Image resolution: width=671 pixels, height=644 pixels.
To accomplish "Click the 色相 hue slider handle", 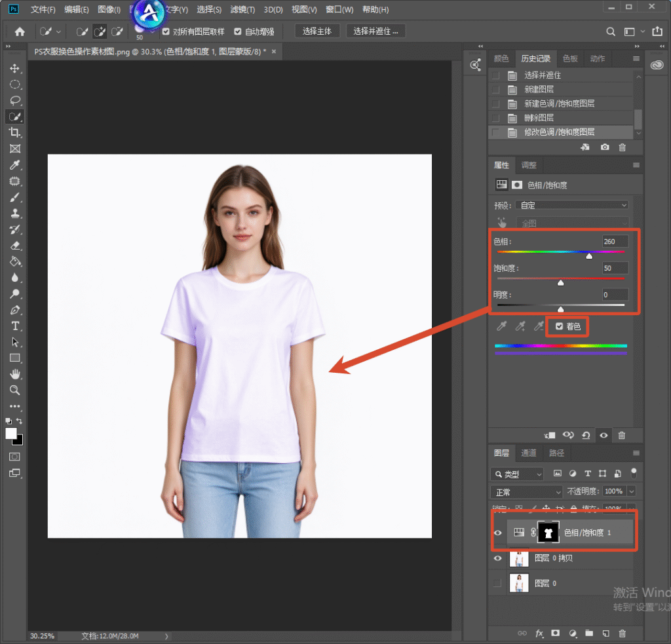I will pos(589,256).
